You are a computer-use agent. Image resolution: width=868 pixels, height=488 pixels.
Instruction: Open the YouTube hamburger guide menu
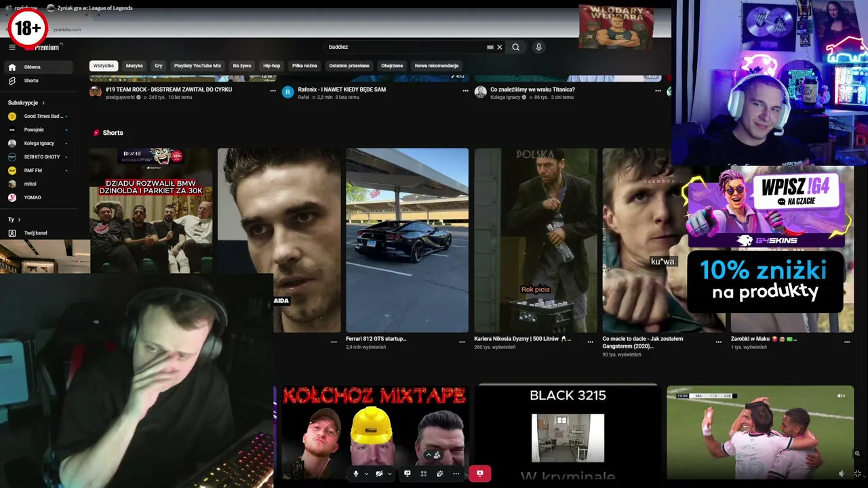point(12,47)
